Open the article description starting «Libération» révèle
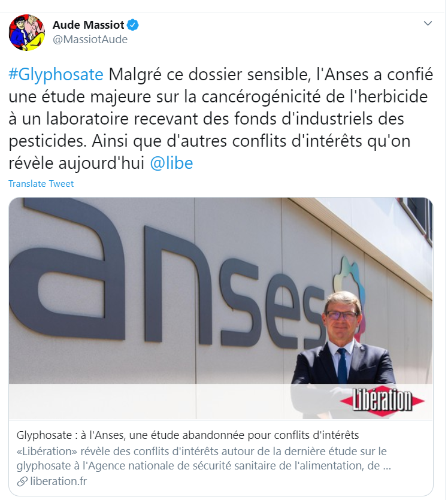This screenshot has height=500, width=448. point(204,459)
